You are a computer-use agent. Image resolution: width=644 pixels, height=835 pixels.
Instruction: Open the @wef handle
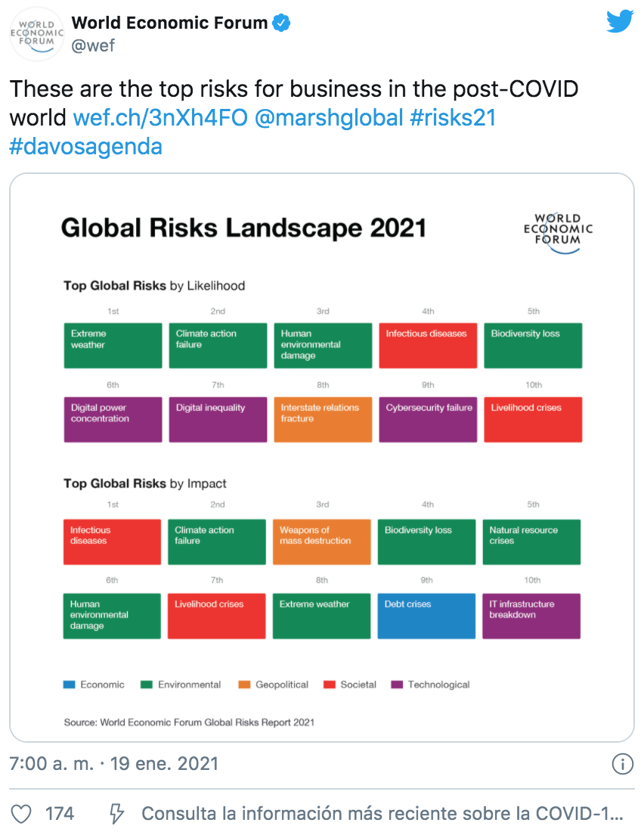pyautogui.click(x=93, y=46)
